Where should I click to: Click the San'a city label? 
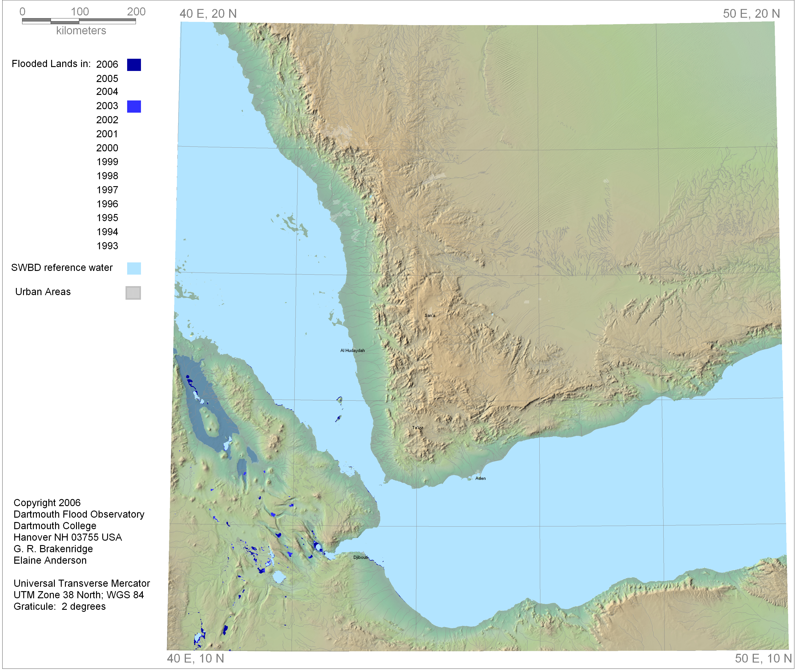[x=430, y=315]
